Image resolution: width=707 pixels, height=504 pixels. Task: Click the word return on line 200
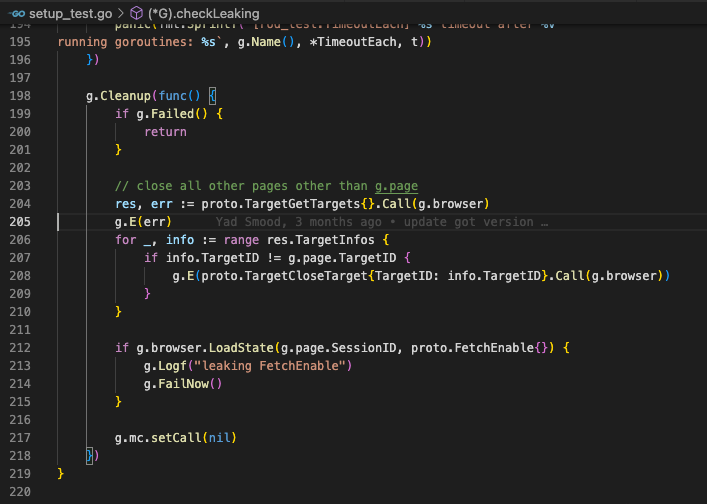(165, 132)
